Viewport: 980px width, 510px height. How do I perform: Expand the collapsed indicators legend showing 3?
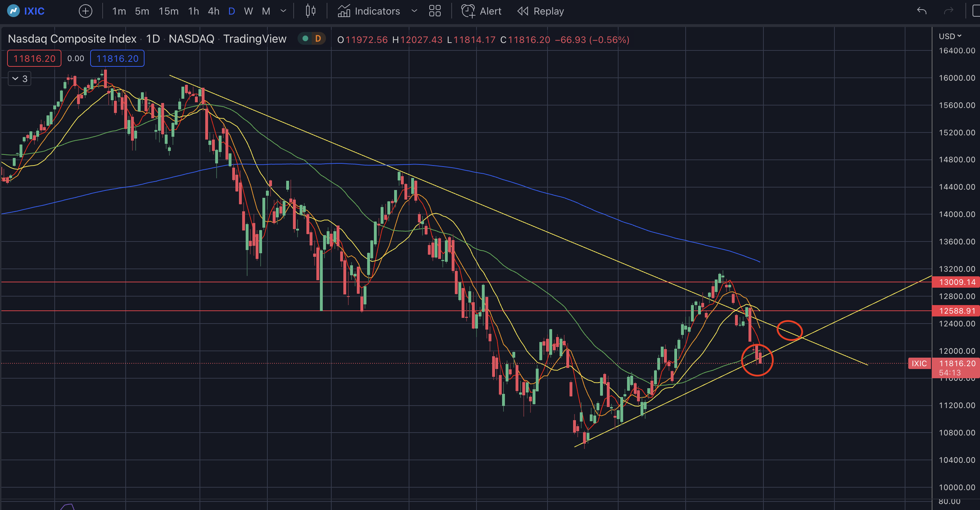[20, 79]
